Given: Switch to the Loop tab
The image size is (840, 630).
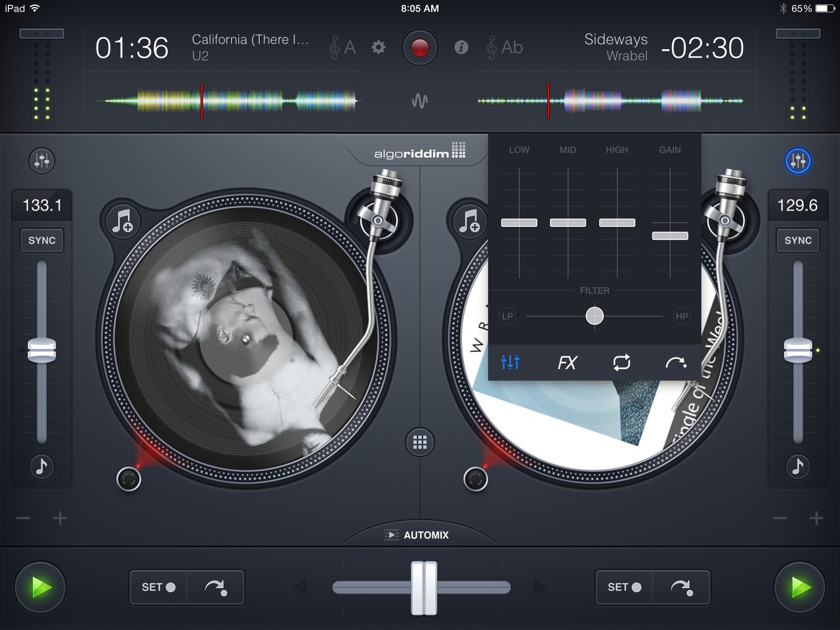Looking at the screenshot, I should (621, 362).
